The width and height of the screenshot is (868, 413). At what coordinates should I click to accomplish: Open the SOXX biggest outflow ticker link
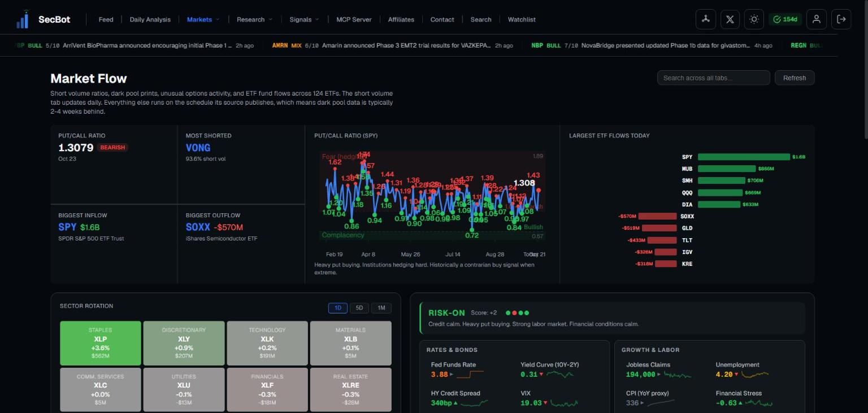[198, 227]
